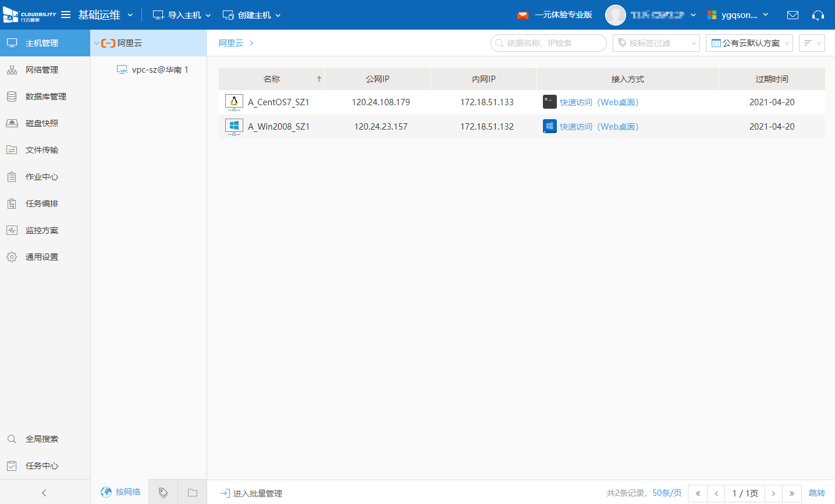Switch to folder view icon at bottom

click(193, 492)
